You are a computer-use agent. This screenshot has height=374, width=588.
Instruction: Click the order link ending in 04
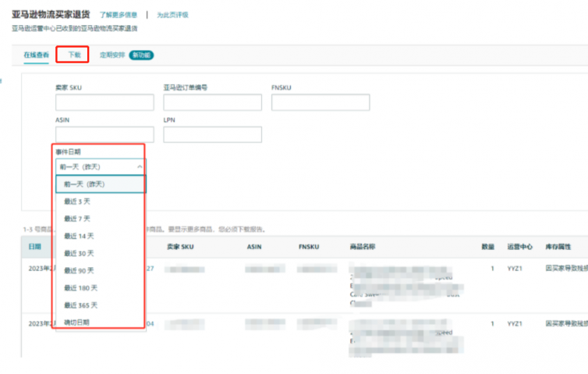[150, 324]
